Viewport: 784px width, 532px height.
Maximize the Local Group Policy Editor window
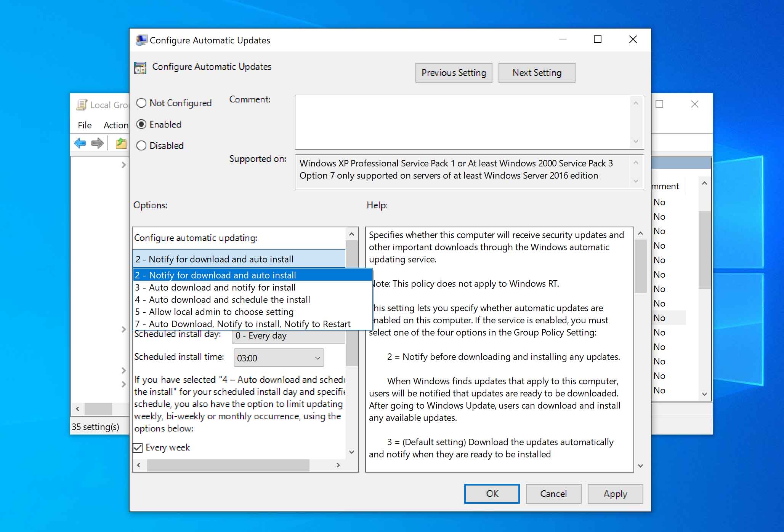coord(659,104)
